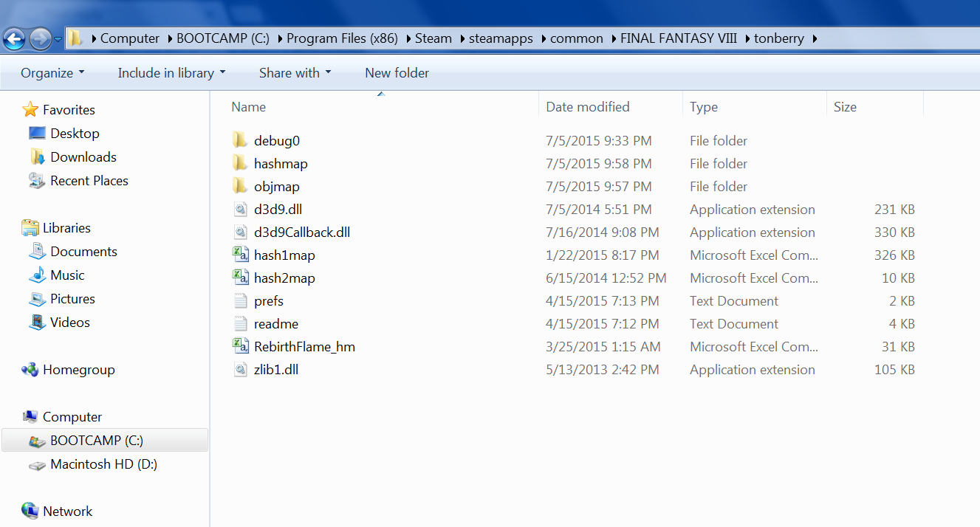Expand arrow after Steam in address bar
Image resolution: width=980 pixels, height=527 pixels.
point(462,38)
